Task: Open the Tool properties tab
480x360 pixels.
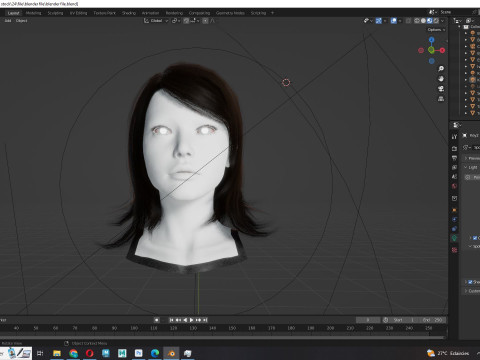Action: [x=454, y=137]
